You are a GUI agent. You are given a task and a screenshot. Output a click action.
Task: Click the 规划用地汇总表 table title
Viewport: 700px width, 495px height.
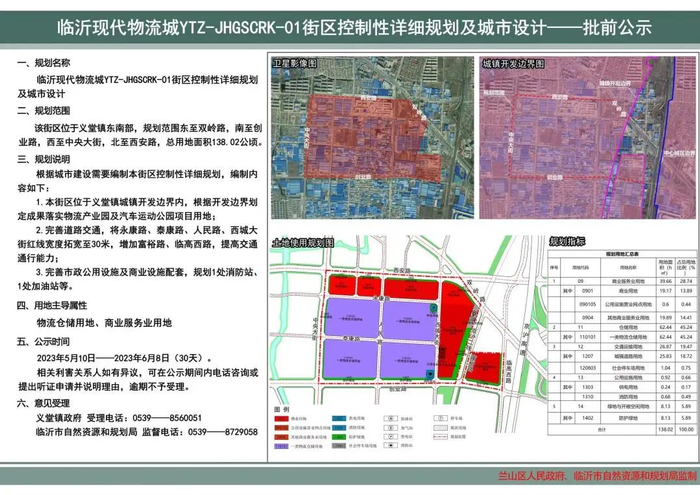tap(622, 254)
